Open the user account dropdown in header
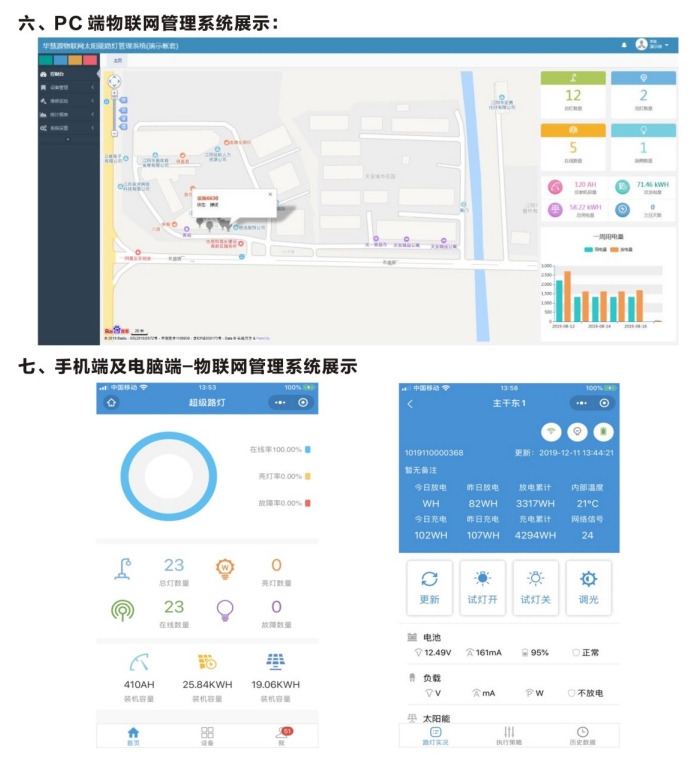Screen dimensions: 699x763 pos(652,45)
